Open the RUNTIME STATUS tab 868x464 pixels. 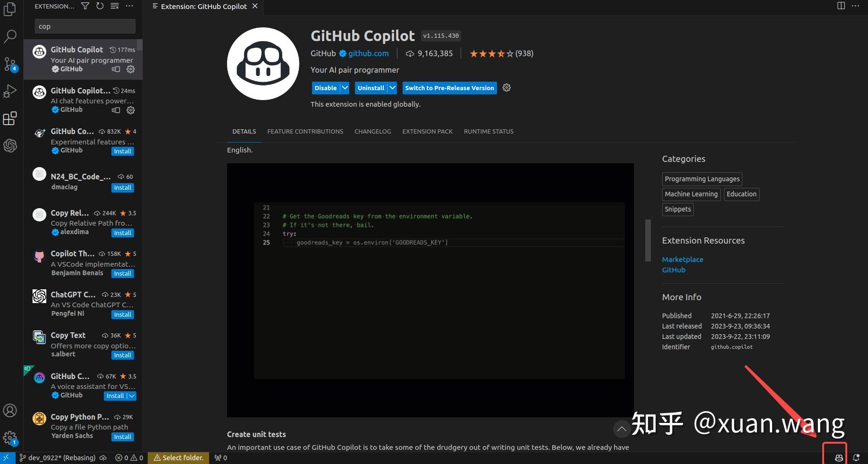(489, 131)
